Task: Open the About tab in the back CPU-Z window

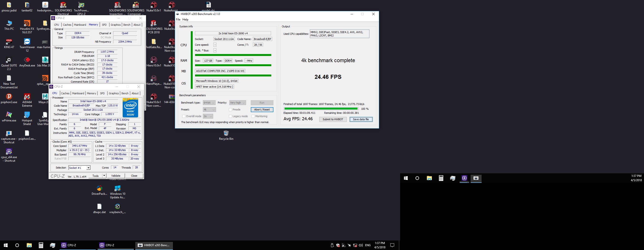Action: [x=137, y=25]
